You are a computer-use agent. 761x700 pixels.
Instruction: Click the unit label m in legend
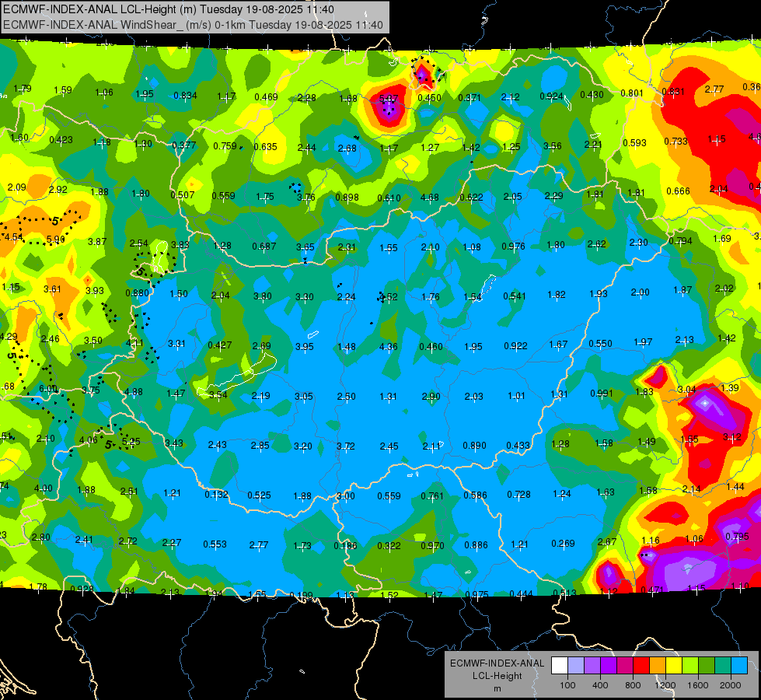click(x=497, y=689)
